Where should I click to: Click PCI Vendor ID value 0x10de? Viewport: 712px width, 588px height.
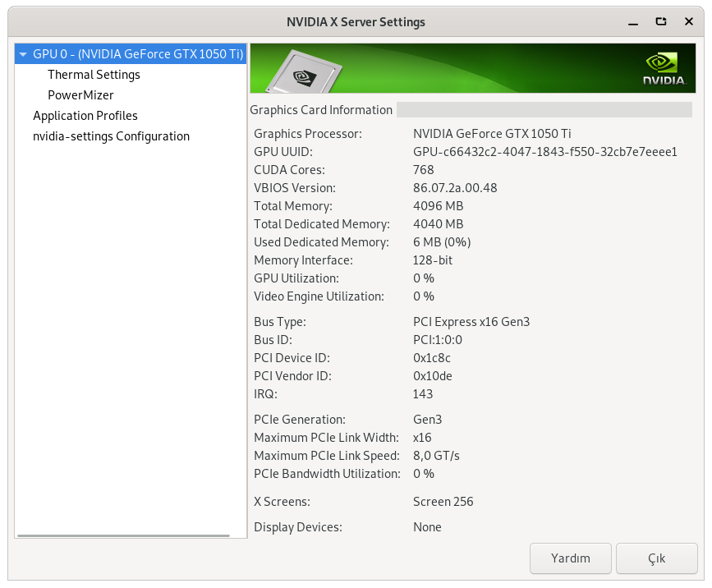coord(432,376)
